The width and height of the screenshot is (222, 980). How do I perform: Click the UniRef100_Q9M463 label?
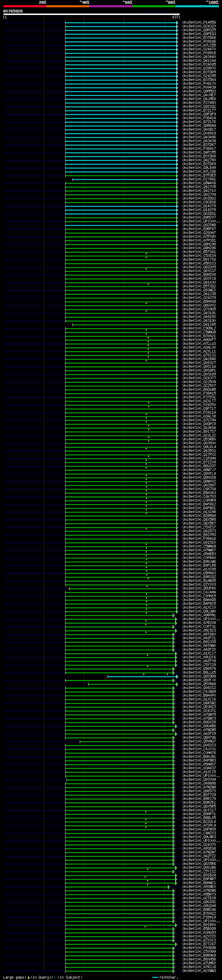point(199,573)
